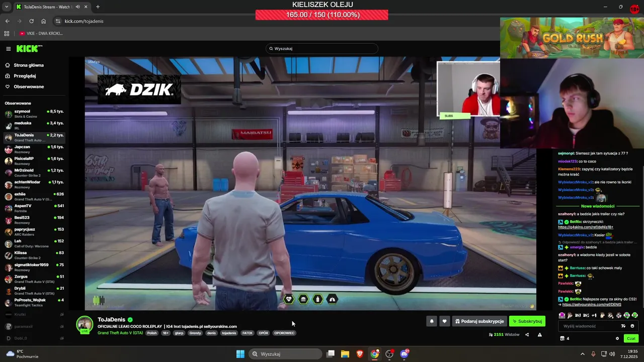Open File Explorer from taskbar
The image size is (644, 362).
click(345, 354)
